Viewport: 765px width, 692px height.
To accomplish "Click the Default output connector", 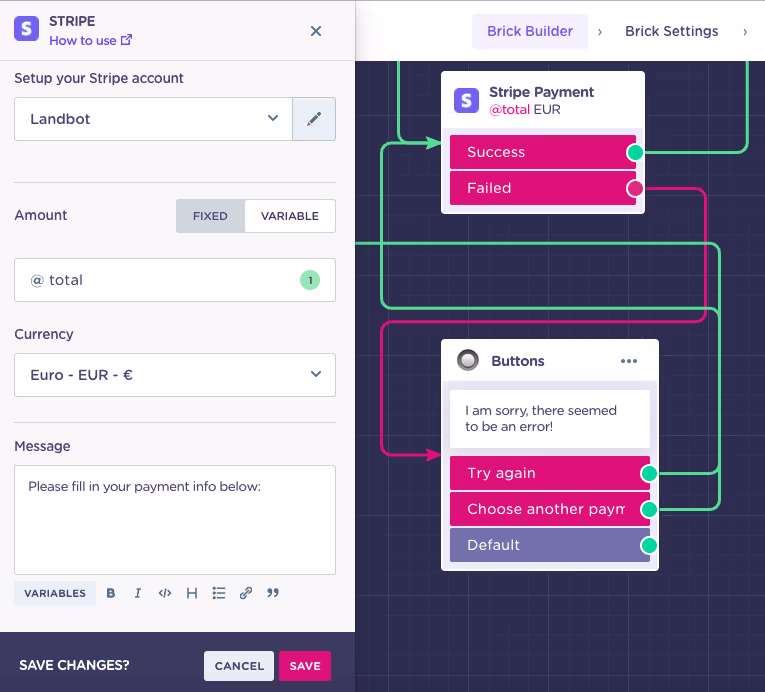I will tap(649, 546).
